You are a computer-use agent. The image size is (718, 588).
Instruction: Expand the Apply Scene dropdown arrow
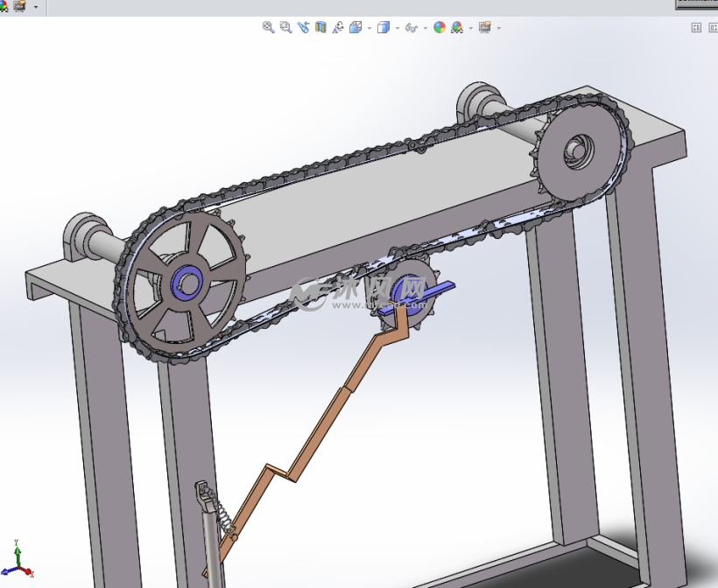pos(470,28)
